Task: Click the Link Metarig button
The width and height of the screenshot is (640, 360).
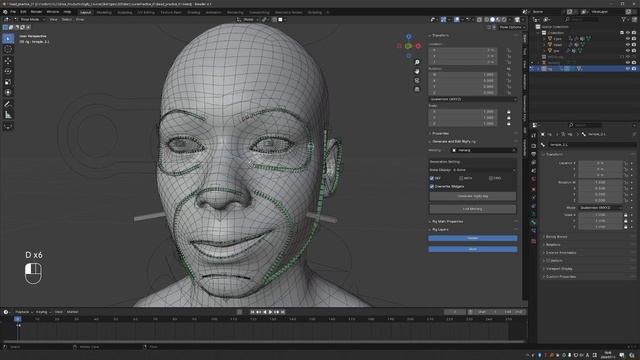Action: point(473,209)
